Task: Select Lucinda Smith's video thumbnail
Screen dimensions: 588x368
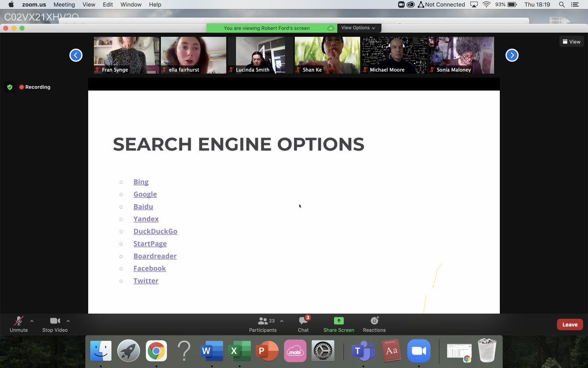Action: (x=261, y=55)
